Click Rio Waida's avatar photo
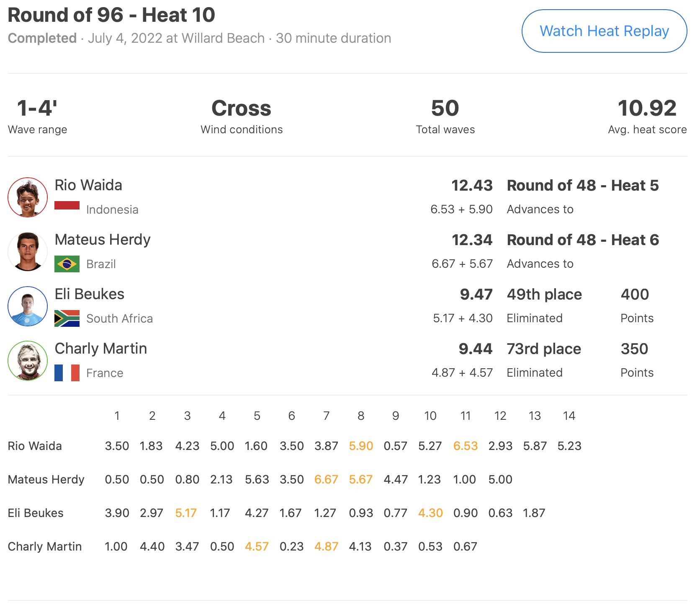Viewport: 700px width, 605px height. [28, 197]
